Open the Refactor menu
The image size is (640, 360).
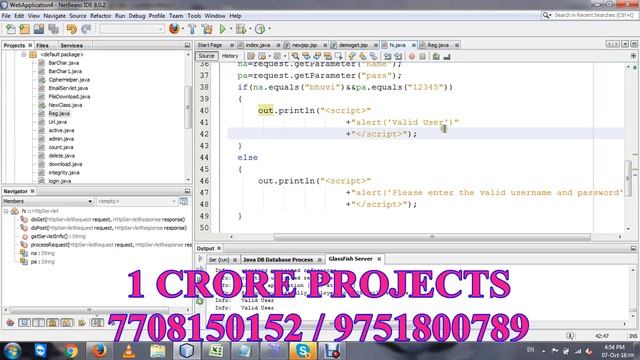[x=100, y=16]
